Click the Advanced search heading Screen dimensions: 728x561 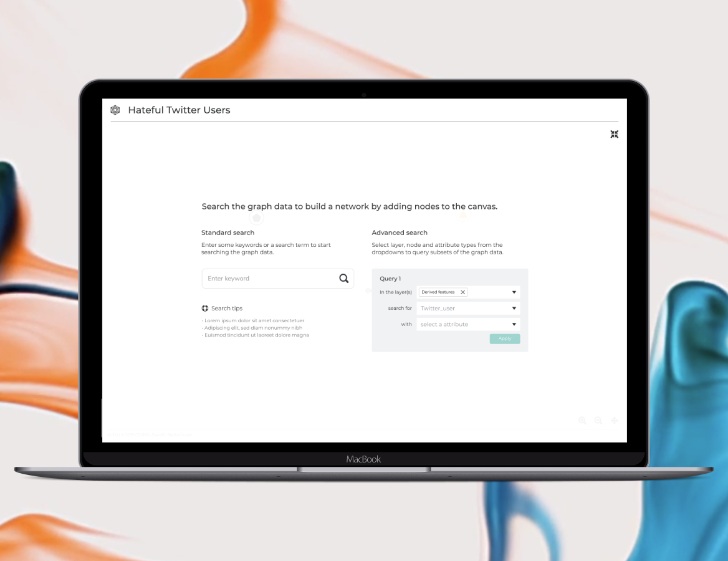tap(400, 233)
